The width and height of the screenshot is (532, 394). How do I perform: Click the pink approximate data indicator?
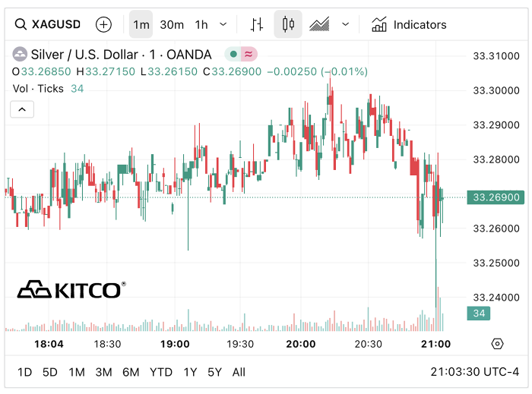pos(249,54)
